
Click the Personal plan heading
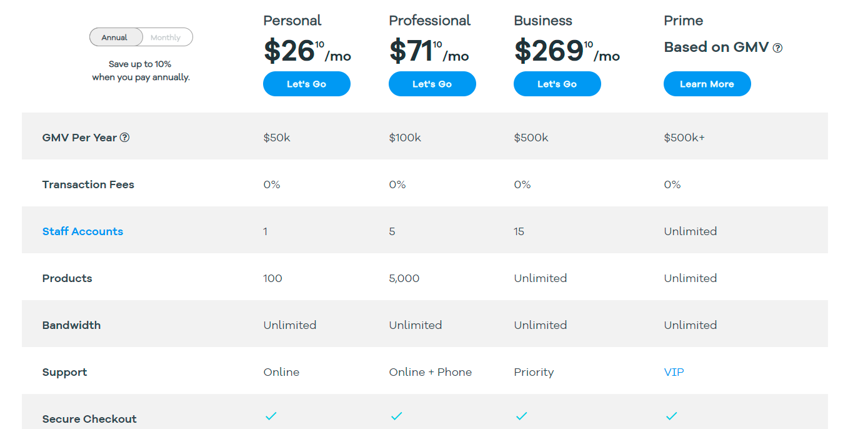[x=292, y=21]
